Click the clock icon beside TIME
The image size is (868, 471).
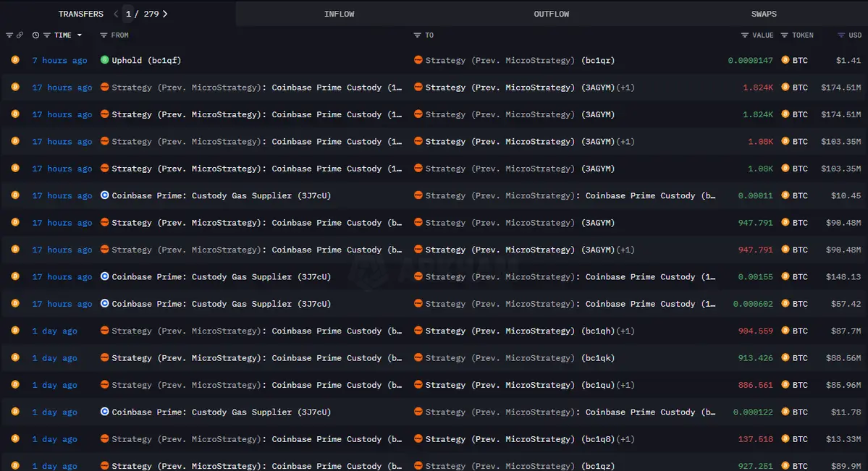pos(36,35)
